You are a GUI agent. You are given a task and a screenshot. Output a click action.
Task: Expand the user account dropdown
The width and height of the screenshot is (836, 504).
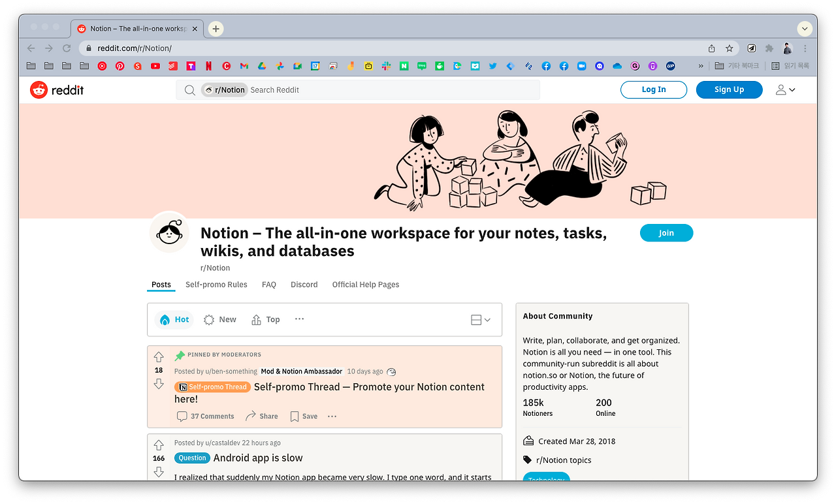pos(785,90)
